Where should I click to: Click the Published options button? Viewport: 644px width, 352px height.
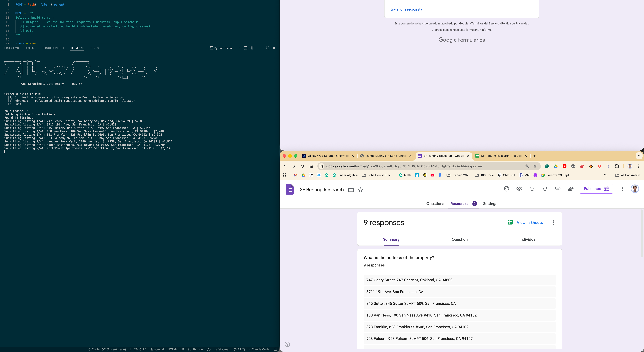tap(596, 189)
